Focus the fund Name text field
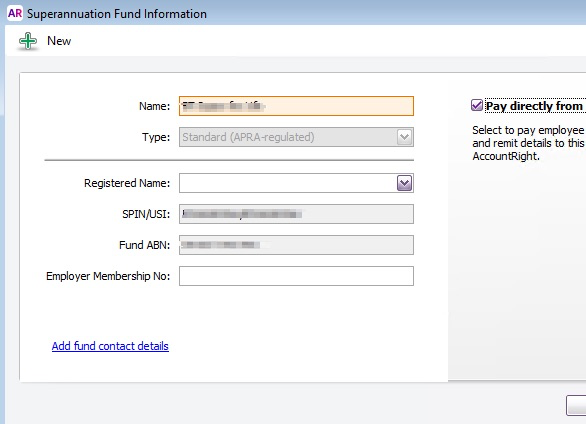Screen dimensions: 586x424 [x=296, y=106]
